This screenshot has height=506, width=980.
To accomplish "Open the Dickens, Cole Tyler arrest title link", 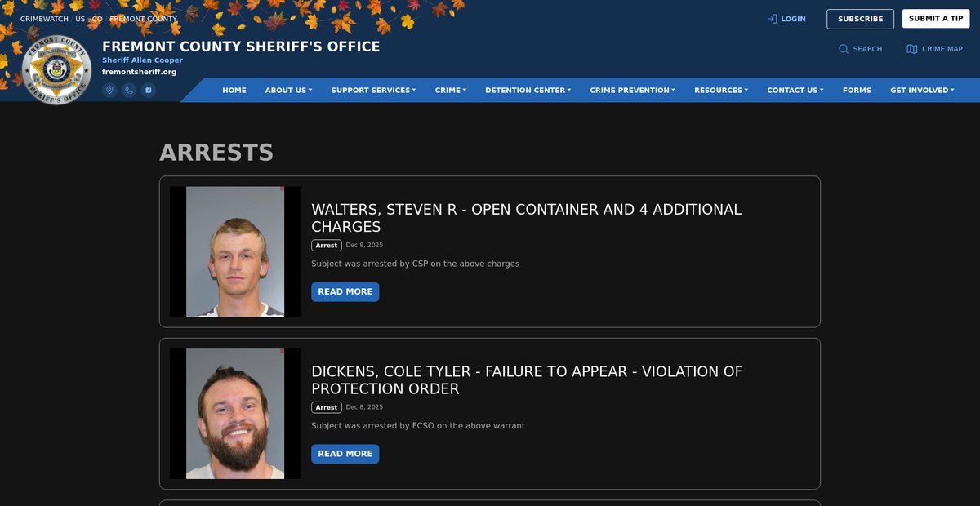I will click(x=527, y=379).
